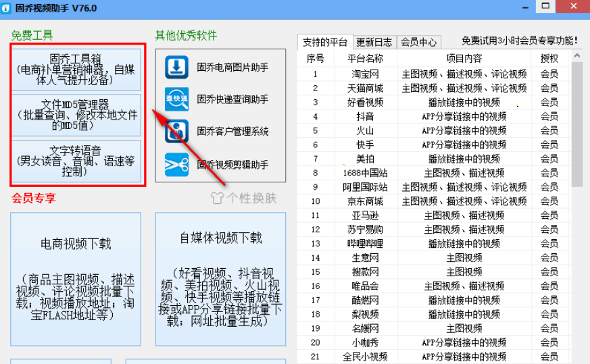Select the 阿里国际站 row

tap(434, 187)
